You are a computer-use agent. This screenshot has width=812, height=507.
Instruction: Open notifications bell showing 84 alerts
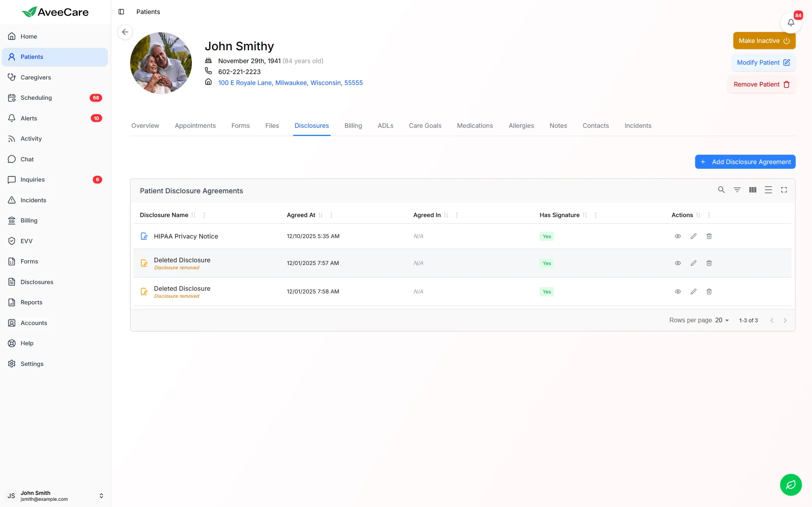pos(791,22)
